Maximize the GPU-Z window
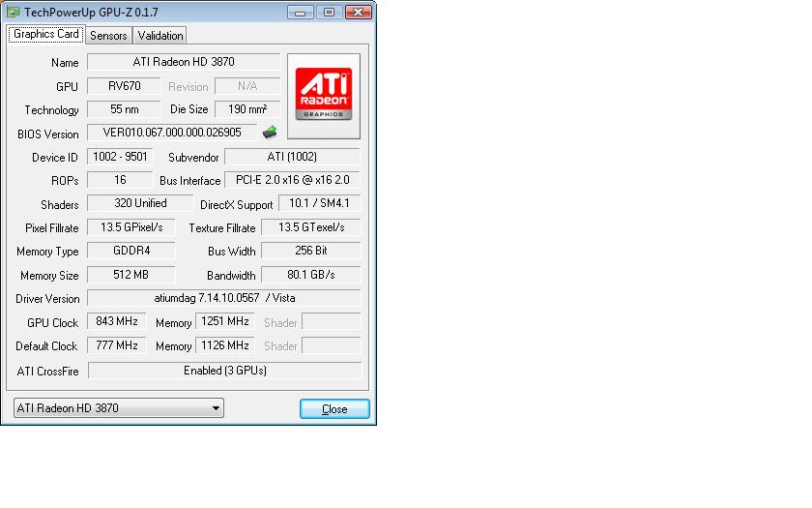The image size is (812, 508). click(329, 12)
